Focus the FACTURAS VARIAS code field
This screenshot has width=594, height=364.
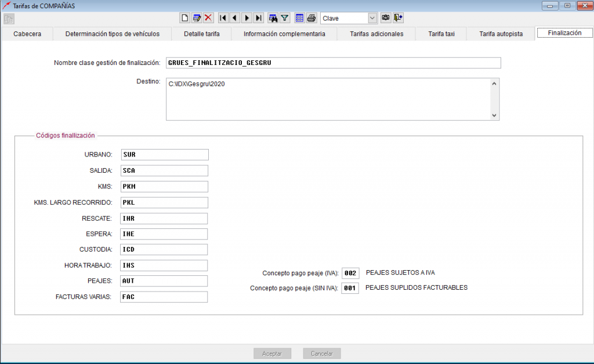164,297
